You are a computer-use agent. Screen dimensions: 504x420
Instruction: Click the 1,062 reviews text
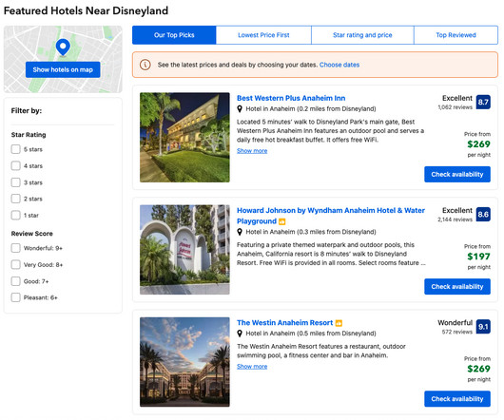456,107
